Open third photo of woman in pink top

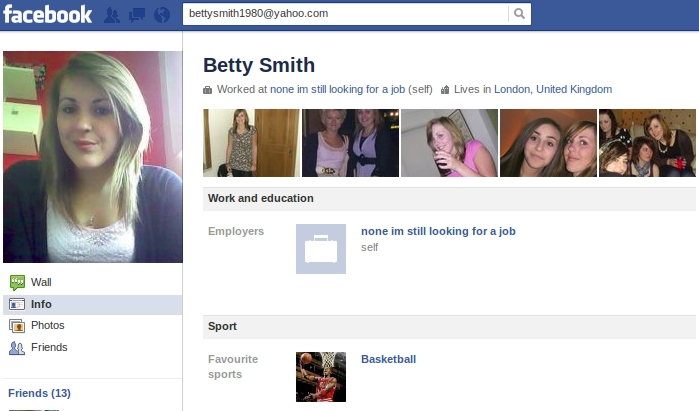pos(449,143)
